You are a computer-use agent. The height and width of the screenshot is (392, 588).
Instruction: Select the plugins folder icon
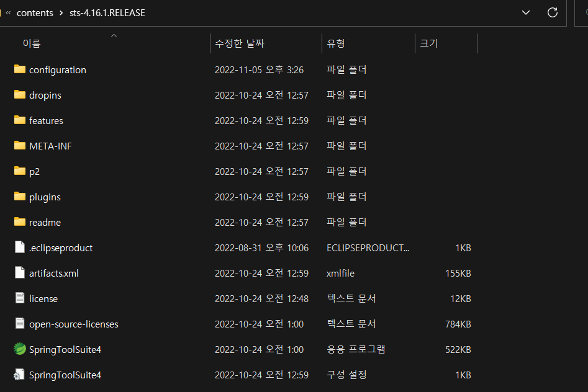coord(19,197)
